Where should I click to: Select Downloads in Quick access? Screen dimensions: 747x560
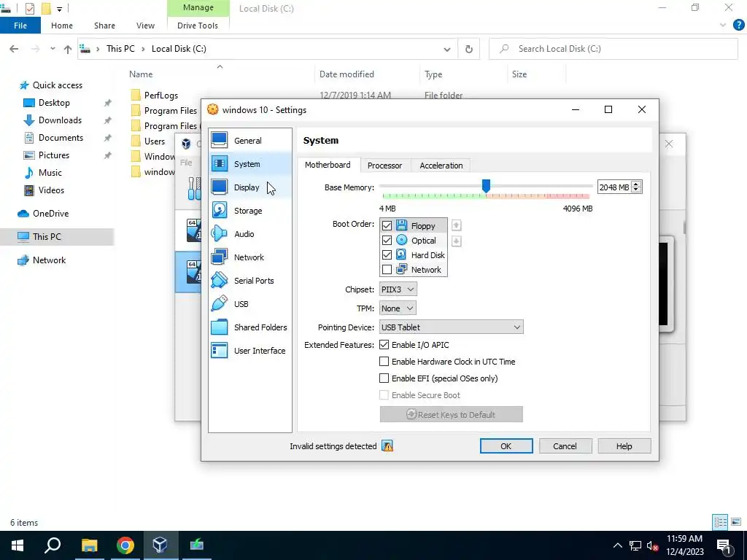[60, 120]
